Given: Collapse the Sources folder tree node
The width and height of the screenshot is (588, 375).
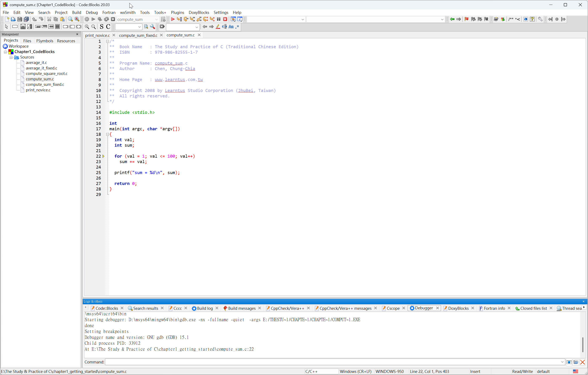Looking at the screenshot, I should 11,57.
